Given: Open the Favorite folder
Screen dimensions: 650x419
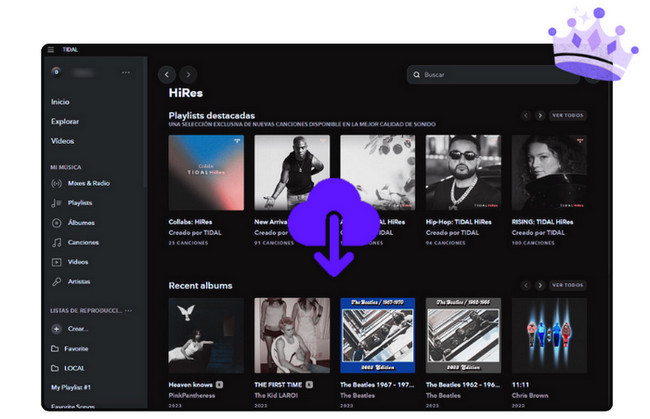Looking at the screenshot, I should tap(69, 349).
